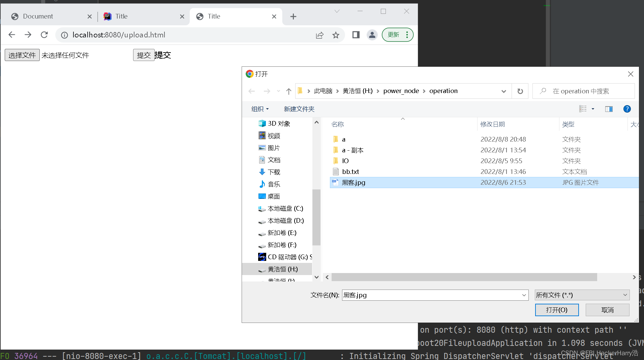Viewport: 644px width, 360px height.
Task: Go up one folder level in dialog
Action: click(x=289, y=91)
